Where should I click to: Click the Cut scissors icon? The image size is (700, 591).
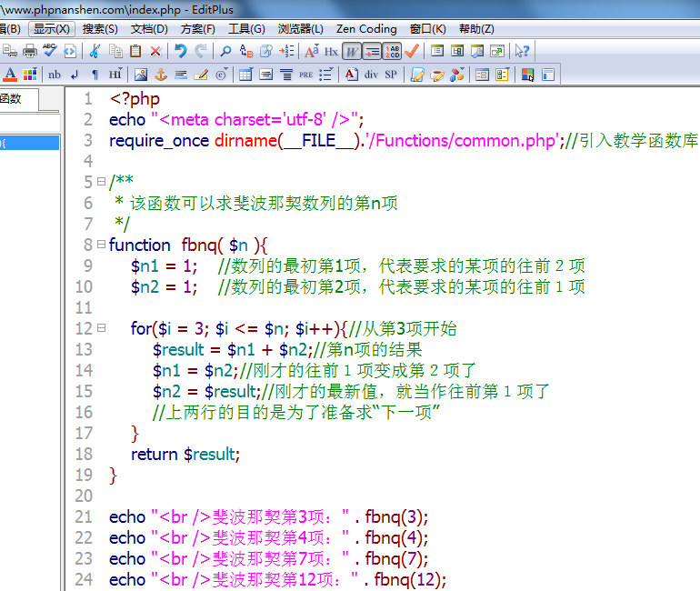pyautogui.click(x=95, y=51)
